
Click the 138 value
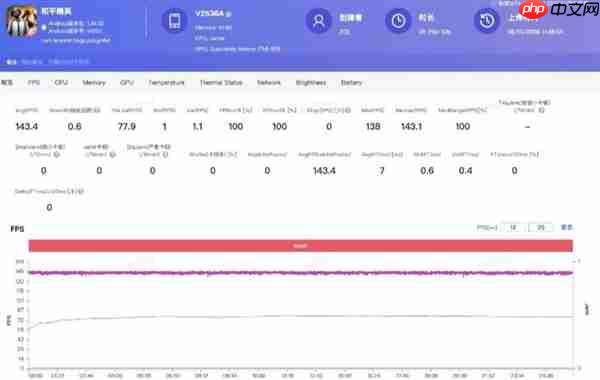point(373,126)
